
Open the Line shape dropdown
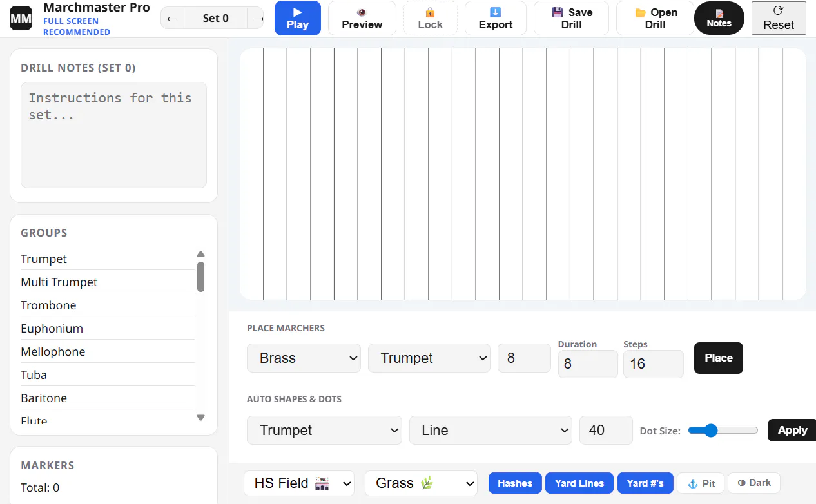click(x=491, y=430)
